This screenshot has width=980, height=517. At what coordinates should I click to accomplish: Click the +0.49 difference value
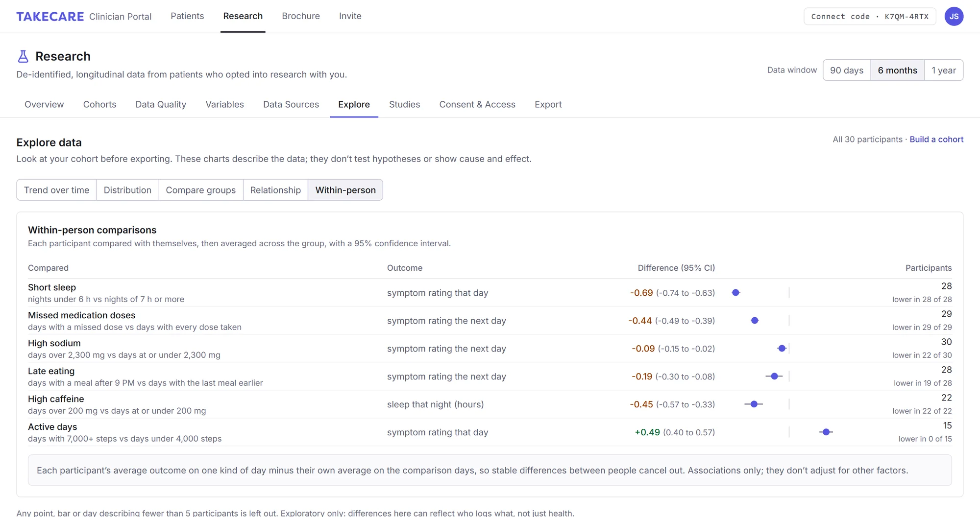click(647, 432)
